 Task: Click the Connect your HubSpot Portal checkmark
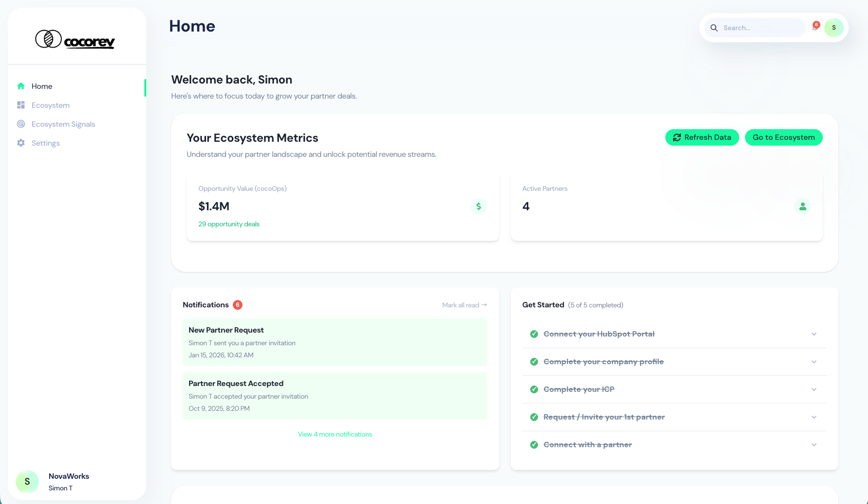534,334
